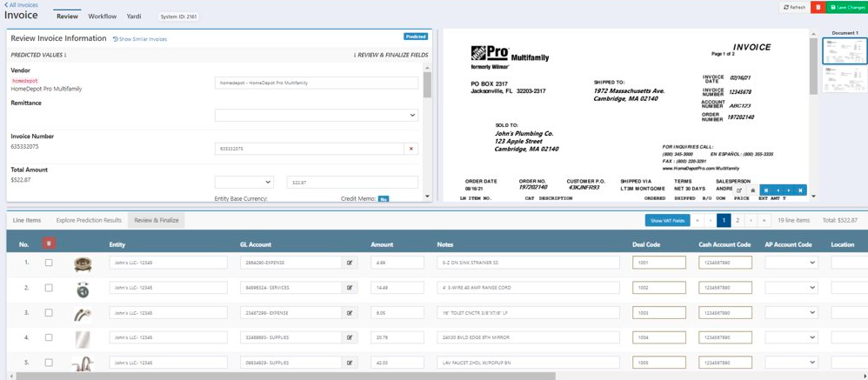Select checkbox for line item 4
The image size is (868, 380).
(x=49, y=337)
